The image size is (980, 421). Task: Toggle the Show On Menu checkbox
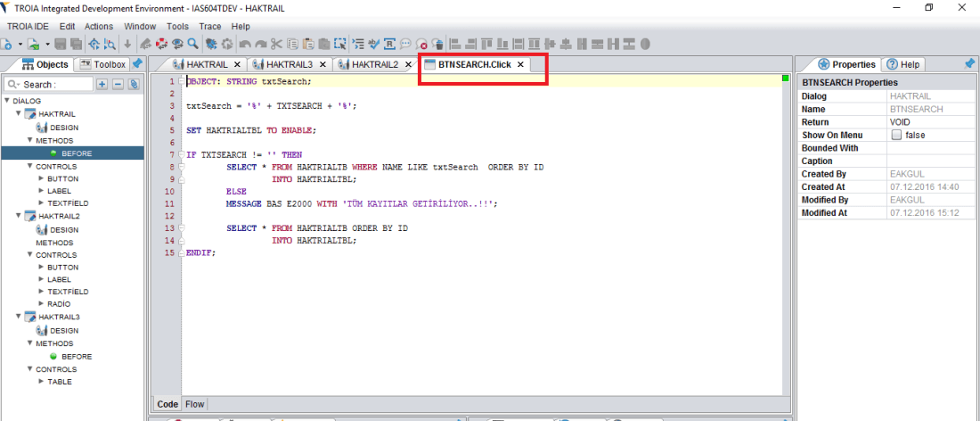(897, 135)
